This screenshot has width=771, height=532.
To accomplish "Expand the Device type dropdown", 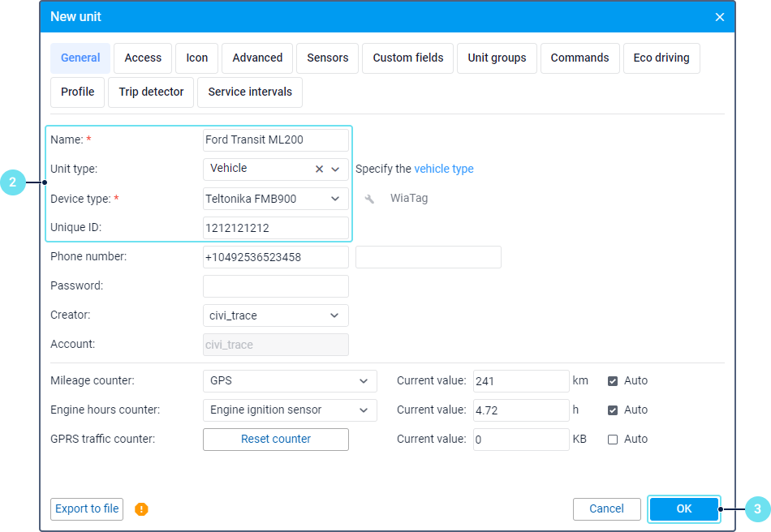I will click(335, 199).
